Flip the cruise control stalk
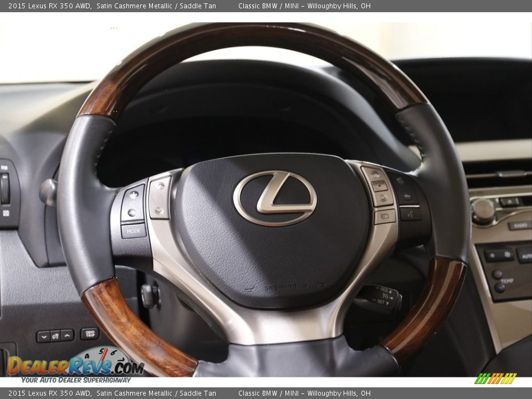The height and width of the screenshot is (399, 532). (x=380, y=299)
